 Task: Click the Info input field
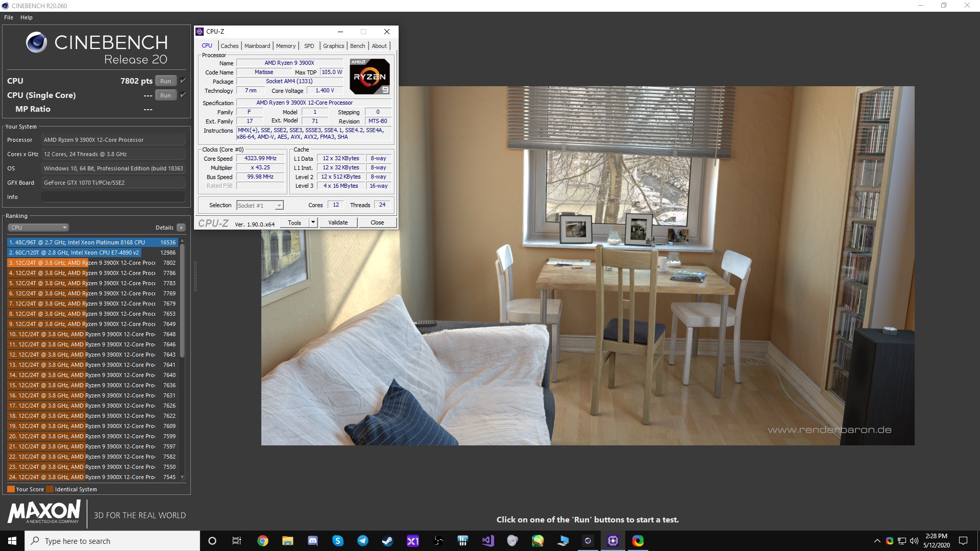113,197
